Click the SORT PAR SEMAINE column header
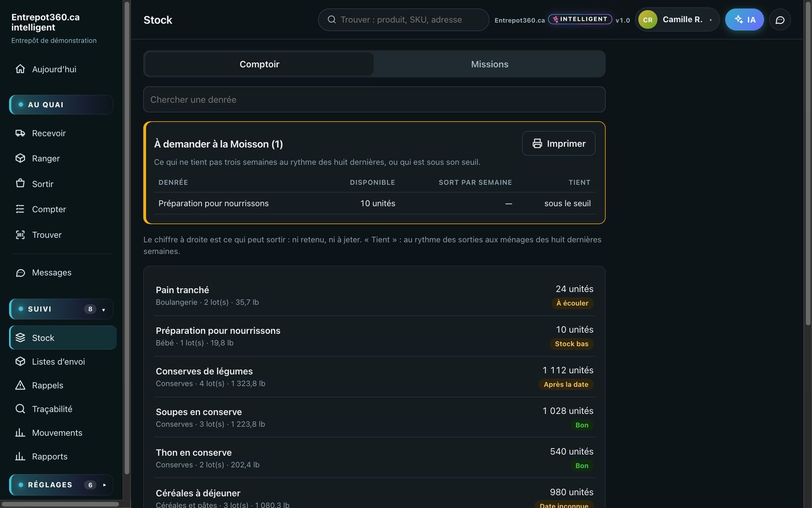This screenshot has height=508, width=812. point(475,182)
